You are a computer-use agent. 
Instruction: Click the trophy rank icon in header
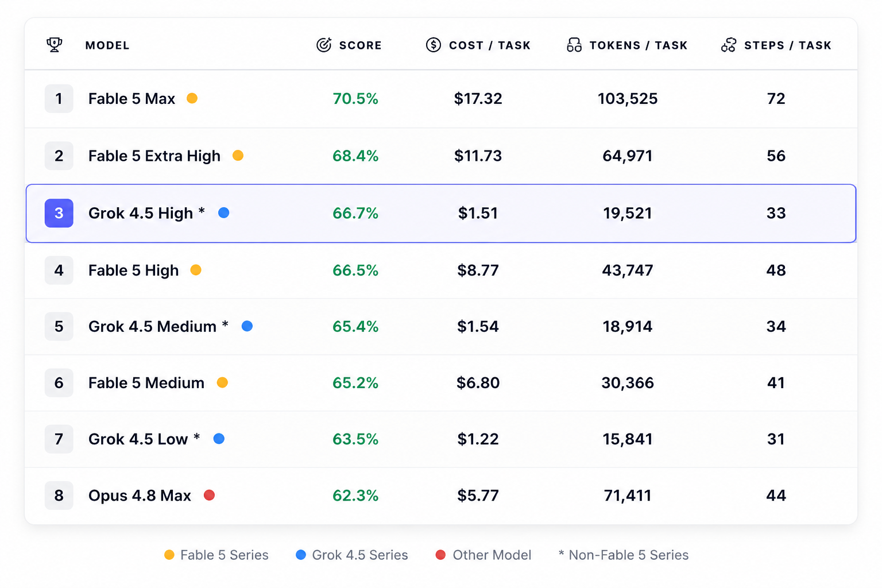[55, 45]
